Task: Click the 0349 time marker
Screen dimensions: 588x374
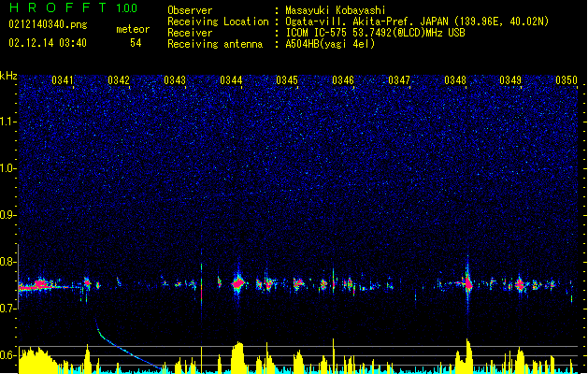Action: tap(510, 80)
